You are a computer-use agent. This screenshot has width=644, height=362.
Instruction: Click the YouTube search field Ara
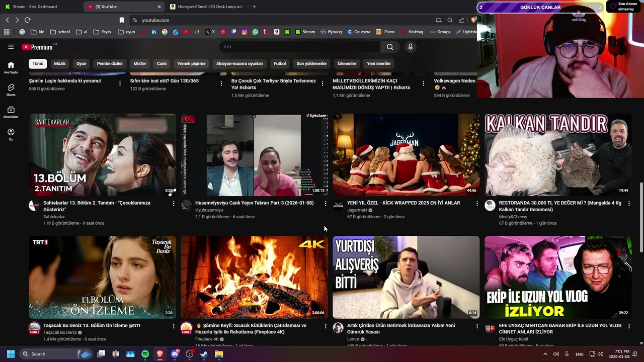point(300,47)
